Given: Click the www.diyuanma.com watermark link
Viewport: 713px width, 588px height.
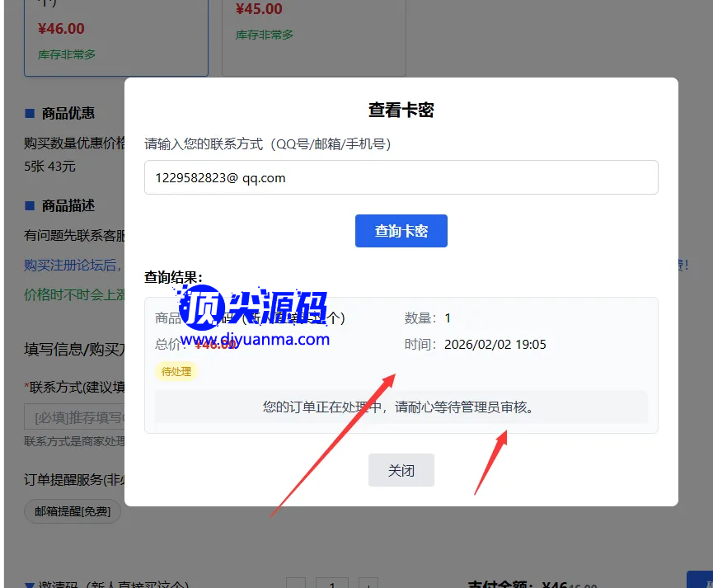Looking at the screenshot, I should click(x=255, y=339).
